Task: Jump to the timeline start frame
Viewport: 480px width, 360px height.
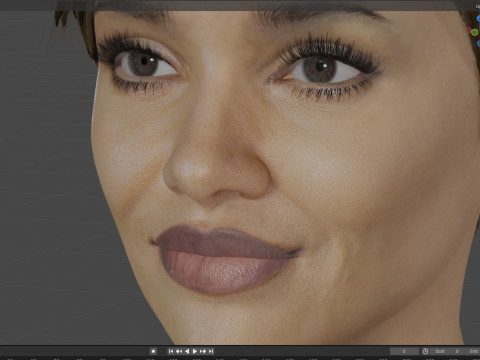Action: click(171, 351)
